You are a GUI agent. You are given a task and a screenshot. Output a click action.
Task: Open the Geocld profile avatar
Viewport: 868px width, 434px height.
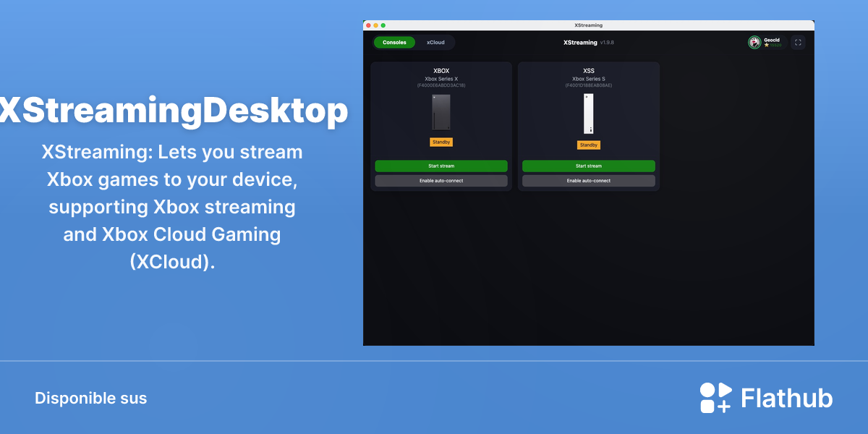point(754,43)
